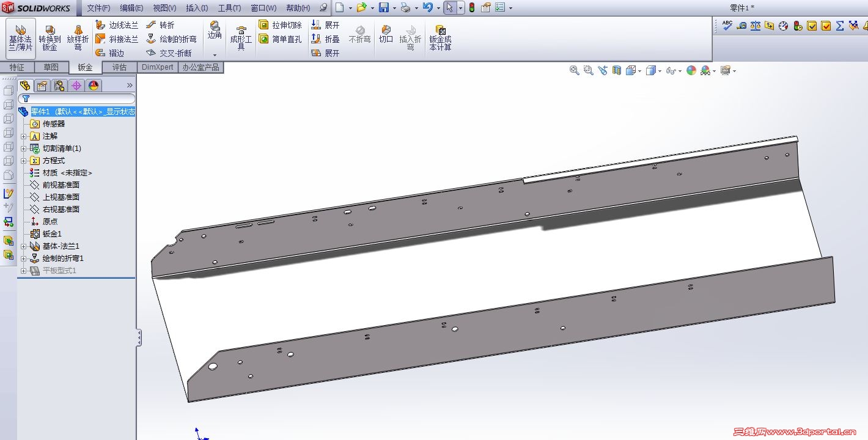This screenshot has height=440, width=868.
Task: Open the ConfigurationManager tab in the panel
Action: pyautogui.click(x=59, y=86)
